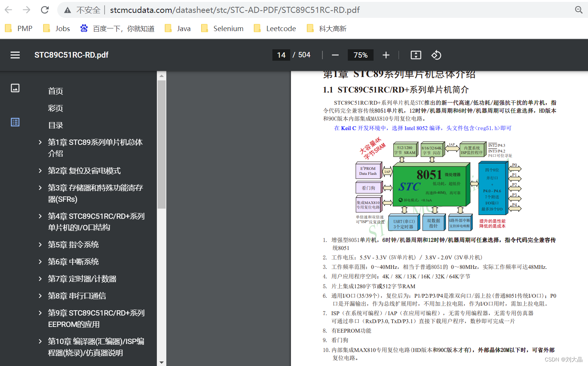Zoom out the PDF with minus button
Screen dimensions: 588x366
335,55
